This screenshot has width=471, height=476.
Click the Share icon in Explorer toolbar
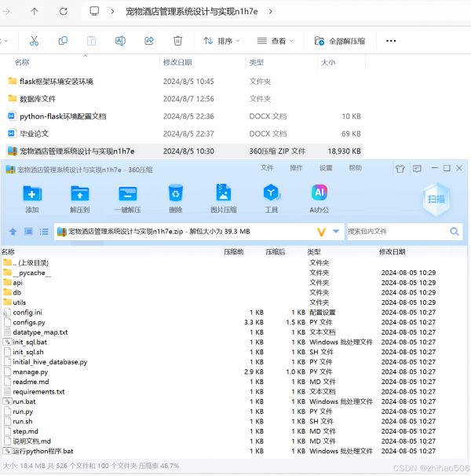point(149,41)
